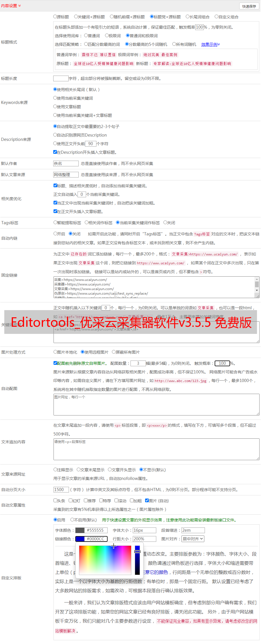Select 不启用(默认) for custom layout
This screenshot has width=261, height=644.
click(x=72, y=520)
